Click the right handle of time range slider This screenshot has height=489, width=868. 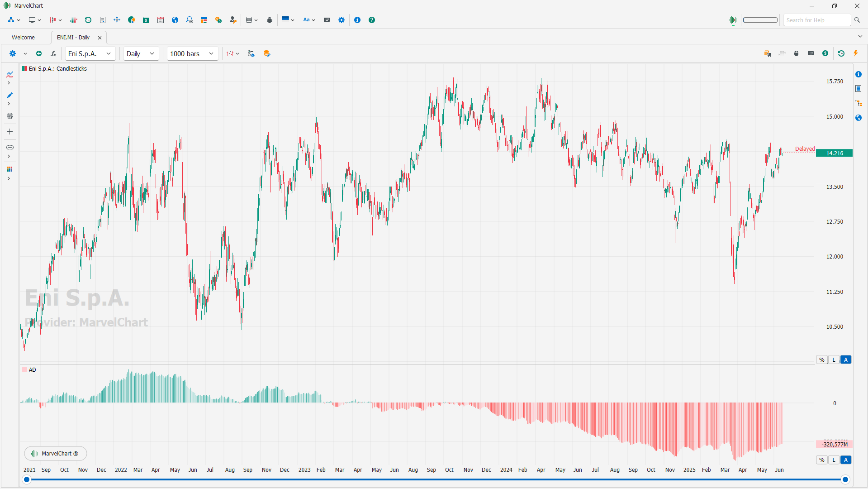845,480
